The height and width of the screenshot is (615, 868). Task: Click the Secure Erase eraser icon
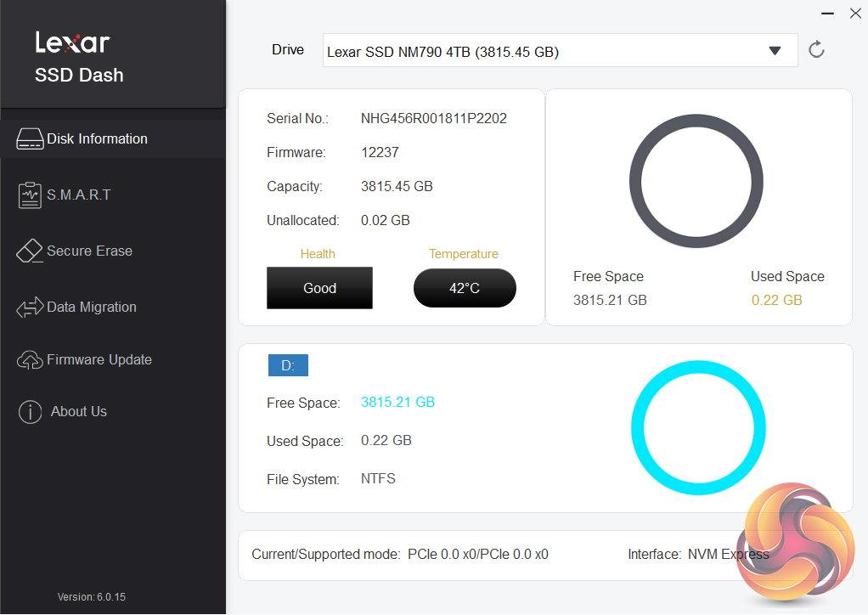click(30, 251)
